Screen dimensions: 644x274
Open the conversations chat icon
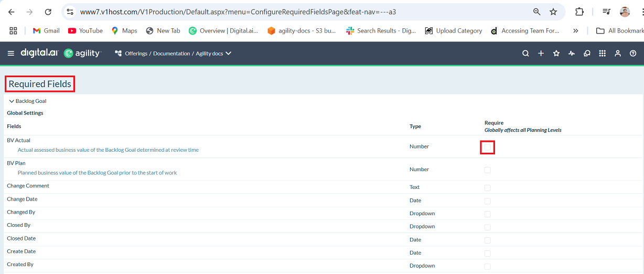pos(587,53)
